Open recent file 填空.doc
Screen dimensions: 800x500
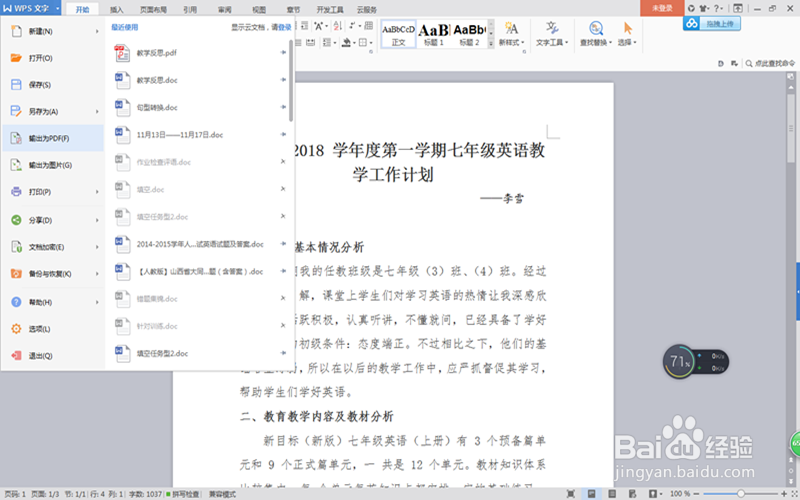199,189
